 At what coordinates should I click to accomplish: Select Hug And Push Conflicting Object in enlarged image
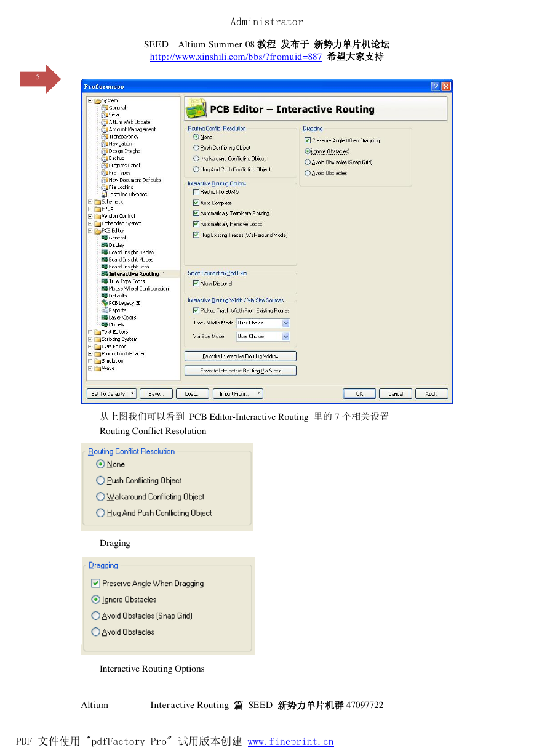point(100,513)
